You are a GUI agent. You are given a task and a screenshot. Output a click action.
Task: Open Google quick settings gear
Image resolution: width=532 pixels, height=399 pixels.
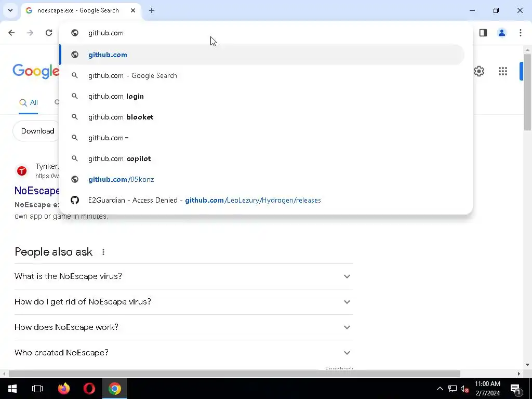pyautogui.click(x=478, y=71)
